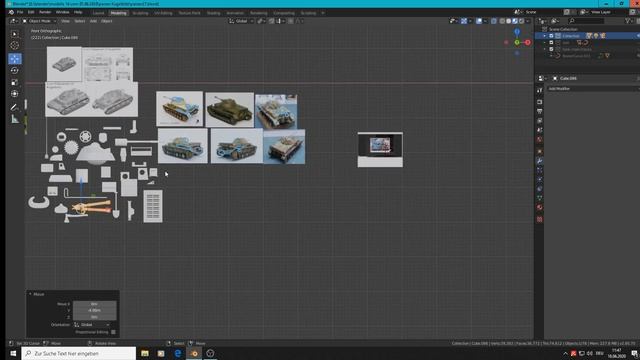Viewport: 640px width, 360px height.
Task: Open the Window menu
Action: coord(62,12)
